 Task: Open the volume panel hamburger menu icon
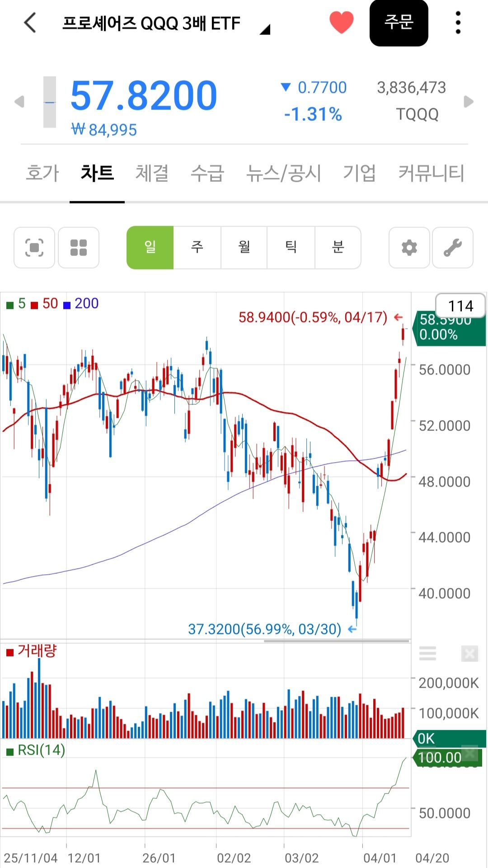pos(427,653)
